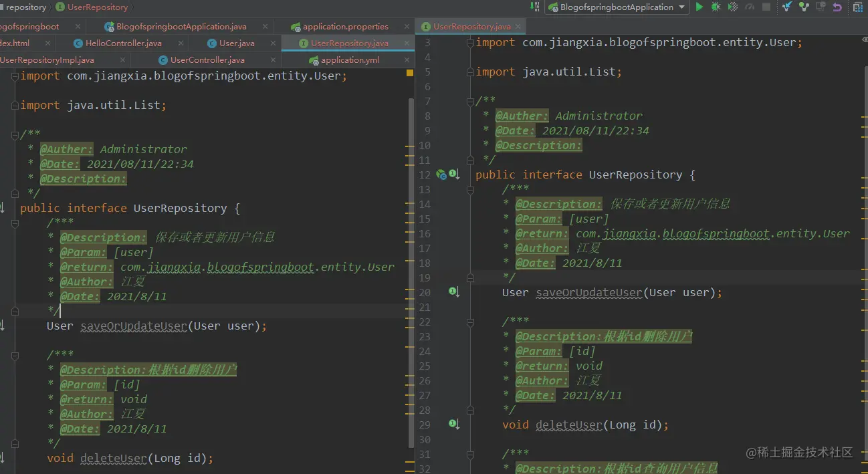Close the HelloController.java tab

181,43
